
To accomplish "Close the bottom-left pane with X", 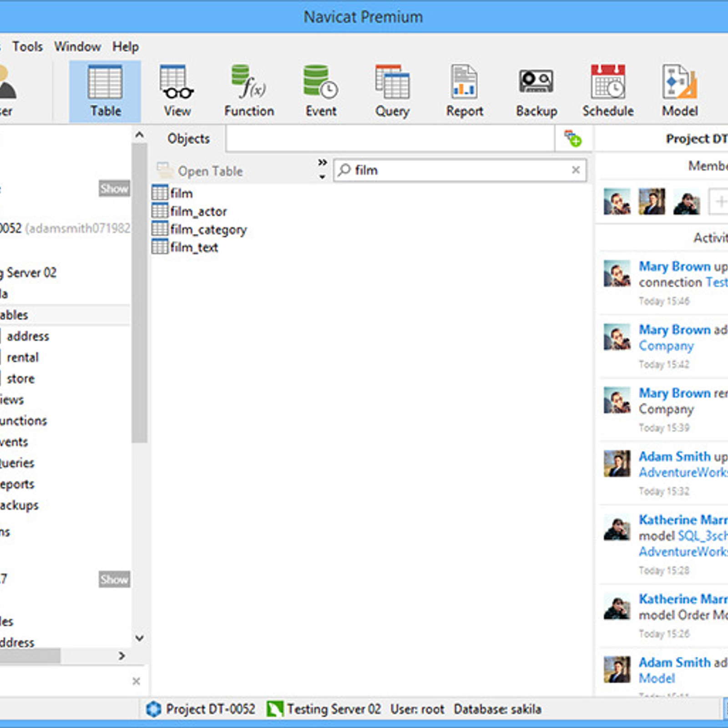I will [x=136, y=681].
